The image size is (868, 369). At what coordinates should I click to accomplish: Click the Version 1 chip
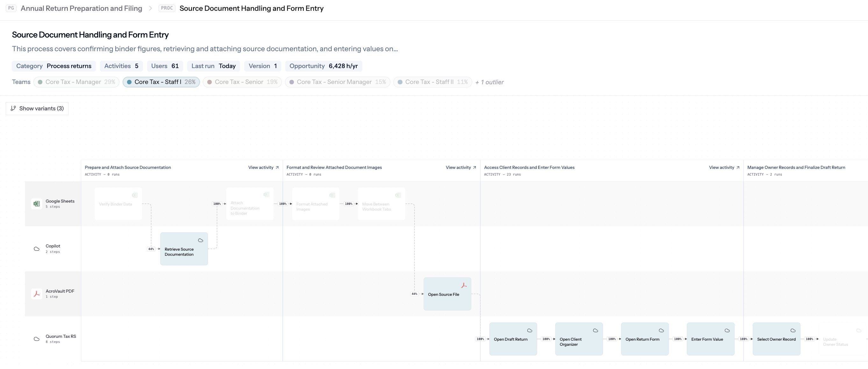click(x=262, y=66)
